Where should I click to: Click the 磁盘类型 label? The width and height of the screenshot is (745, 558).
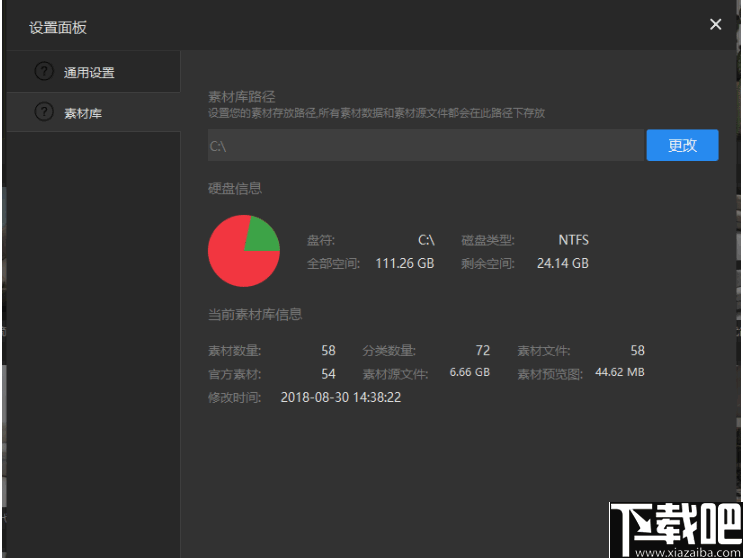coord(488,241)
